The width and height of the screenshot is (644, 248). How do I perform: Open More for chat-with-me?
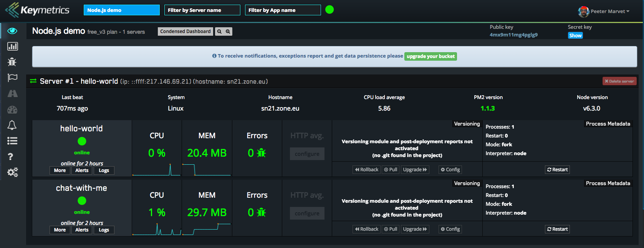(60, 230)
